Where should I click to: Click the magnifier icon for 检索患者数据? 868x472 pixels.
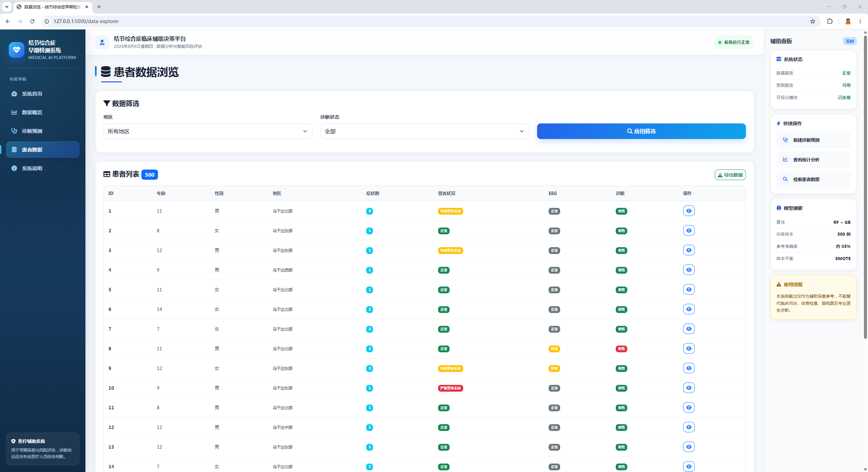(x=785, y=179)
